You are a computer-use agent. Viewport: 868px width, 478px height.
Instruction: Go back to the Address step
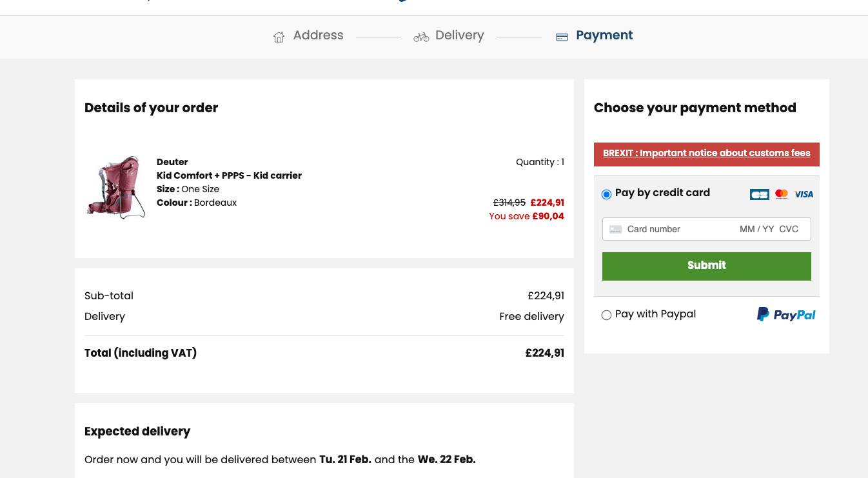tap(318, 35)
